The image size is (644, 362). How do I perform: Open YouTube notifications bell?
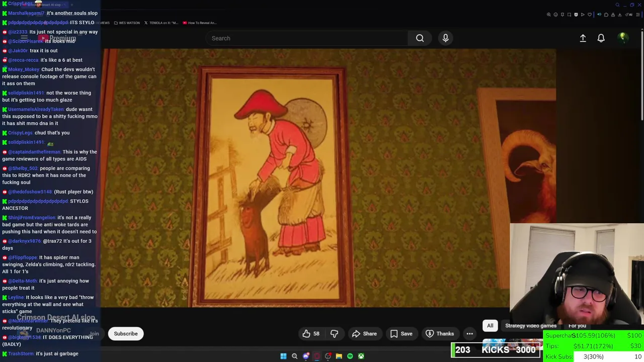pyautogui.click(x=601, y=38)
